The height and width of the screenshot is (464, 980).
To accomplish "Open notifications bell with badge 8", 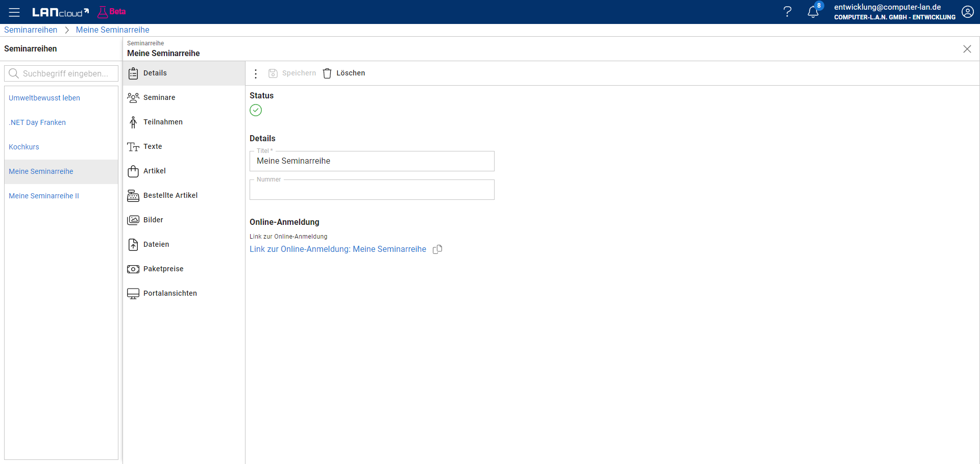I will pos(813,12).
